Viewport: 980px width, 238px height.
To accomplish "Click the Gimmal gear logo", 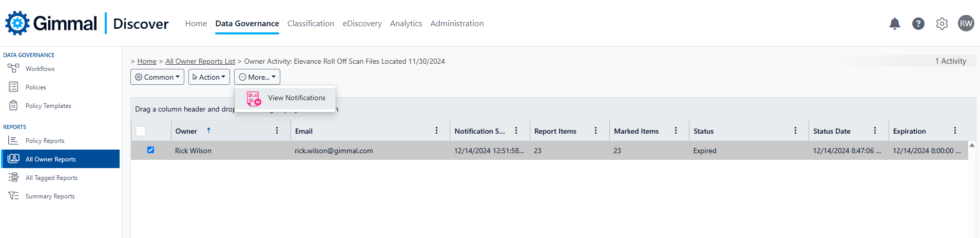I will point(17,23).
